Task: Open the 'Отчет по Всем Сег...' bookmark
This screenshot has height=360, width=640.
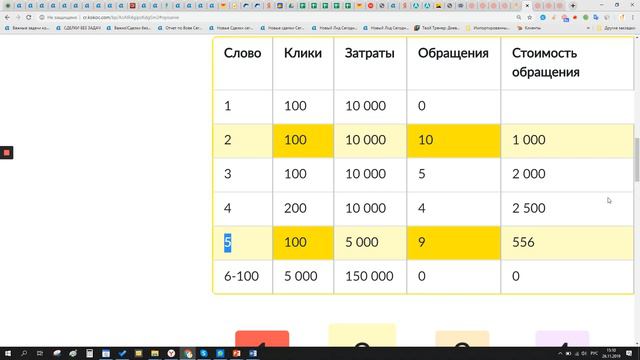Action: tap(180, 28)
